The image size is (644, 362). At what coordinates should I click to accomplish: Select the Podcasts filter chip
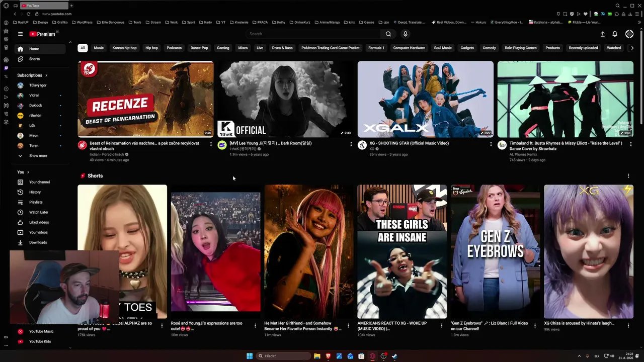pos(174,48)
